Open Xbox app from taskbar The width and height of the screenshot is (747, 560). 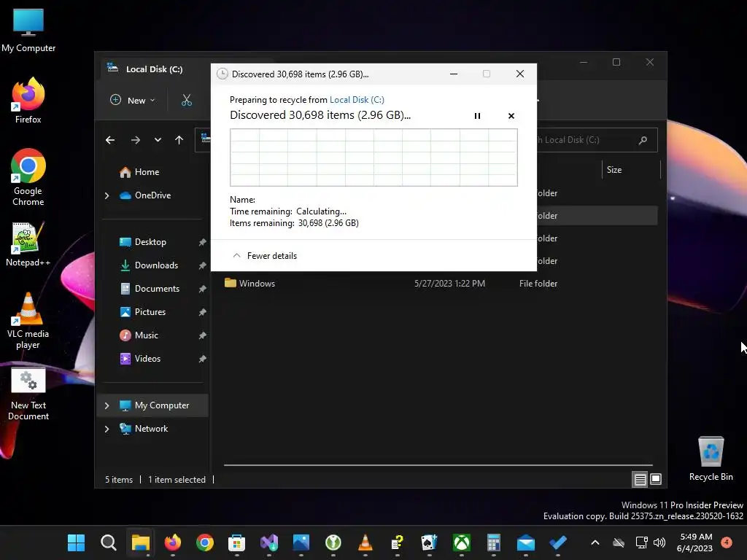pyautogui.click(x=462, y=542)
